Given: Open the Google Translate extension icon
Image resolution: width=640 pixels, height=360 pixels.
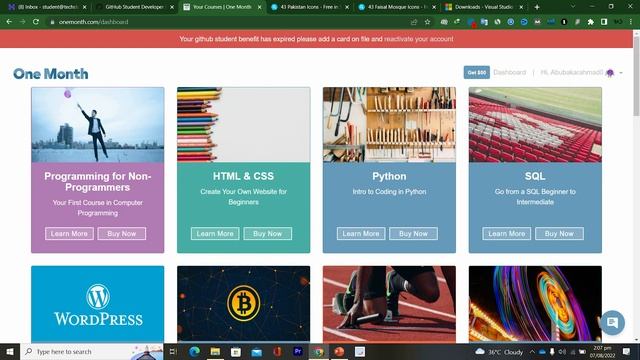Looking at the screenshot, I should [484, 22].
